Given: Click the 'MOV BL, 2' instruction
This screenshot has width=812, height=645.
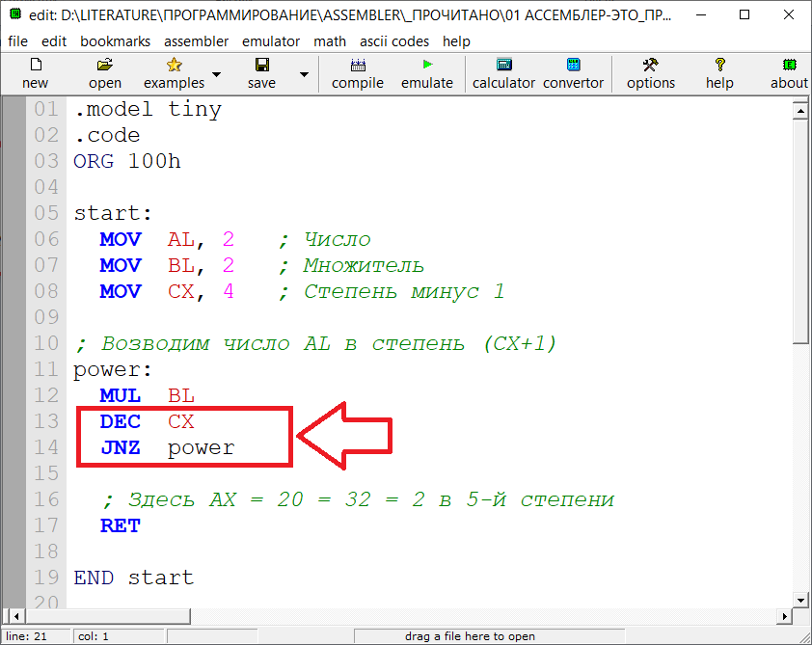Looking at the screenshot, I should click(167, 265).
